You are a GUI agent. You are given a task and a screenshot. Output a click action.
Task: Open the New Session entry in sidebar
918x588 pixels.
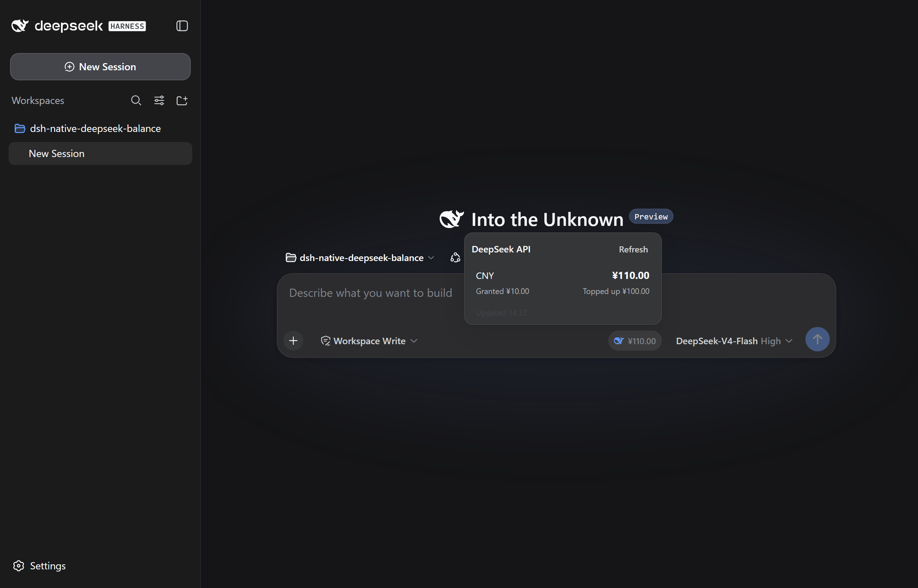pos(100,153)
